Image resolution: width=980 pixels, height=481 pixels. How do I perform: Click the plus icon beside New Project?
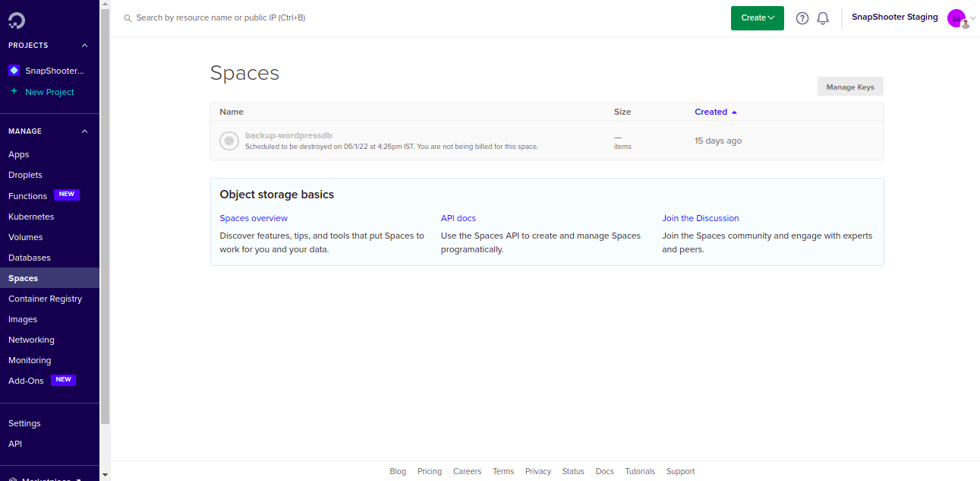coord(14,92)
